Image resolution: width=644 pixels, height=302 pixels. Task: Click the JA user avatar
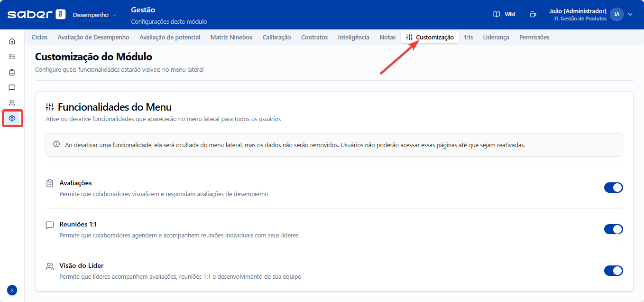[x=616, y=14]
